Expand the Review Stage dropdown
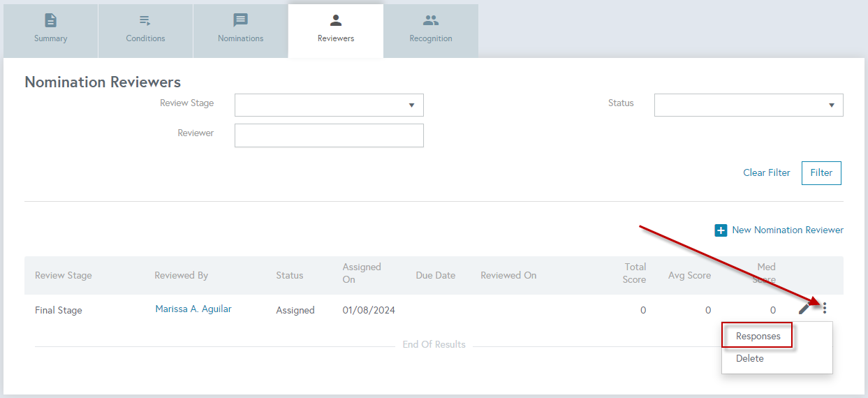This screenshot has width=868, height=398. [x=329, y=105]
